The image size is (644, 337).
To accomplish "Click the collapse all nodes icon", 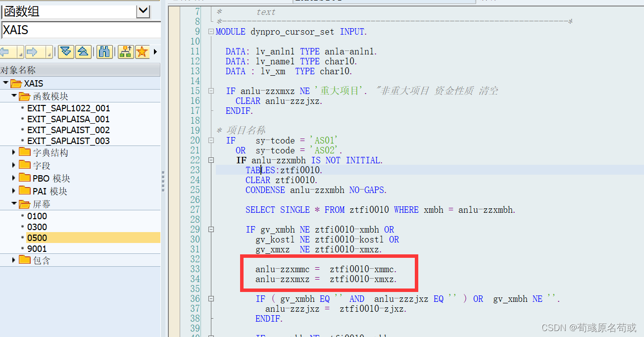I will click(83, 51).
